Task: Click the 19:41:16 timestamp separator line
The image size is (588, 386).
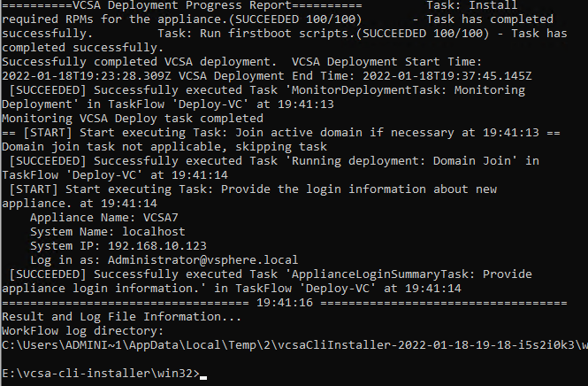Action: click(x=284, y=303)
